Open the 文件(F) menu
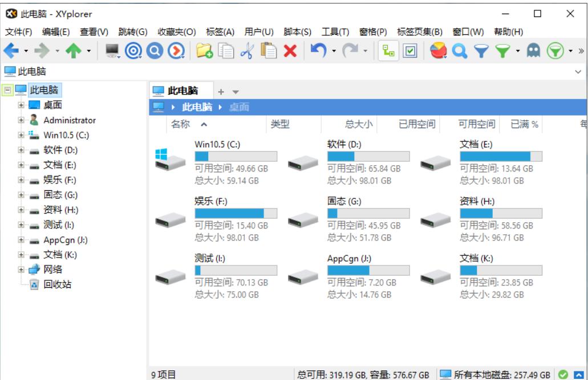This screenshot has height=380, width=588. pos(18,32)
